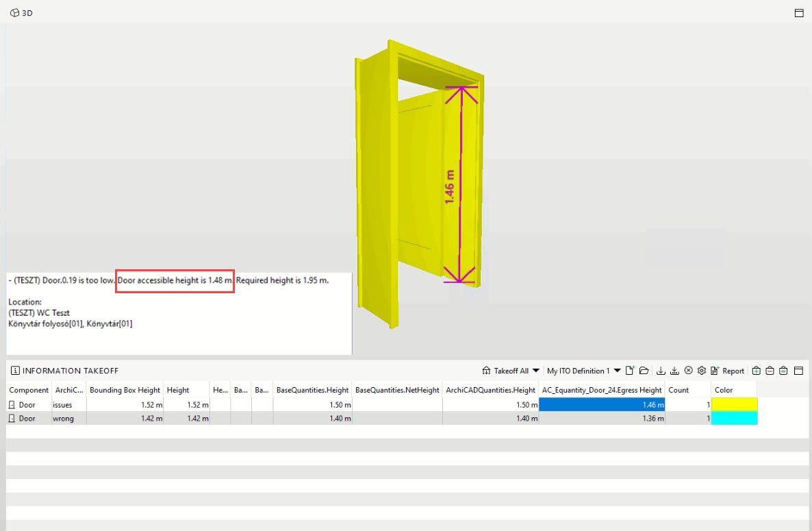Click the add-to-basket plus icon
Screen dimensions: 812x531
click(x=756, y=371)
